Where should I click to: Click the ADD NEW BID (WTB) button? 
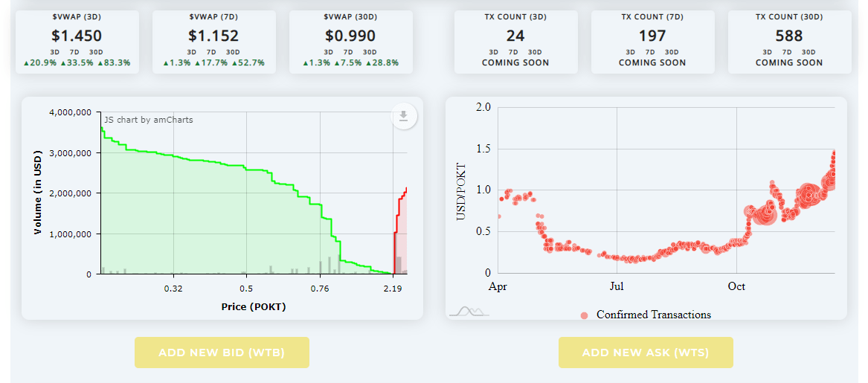[222, 353]
